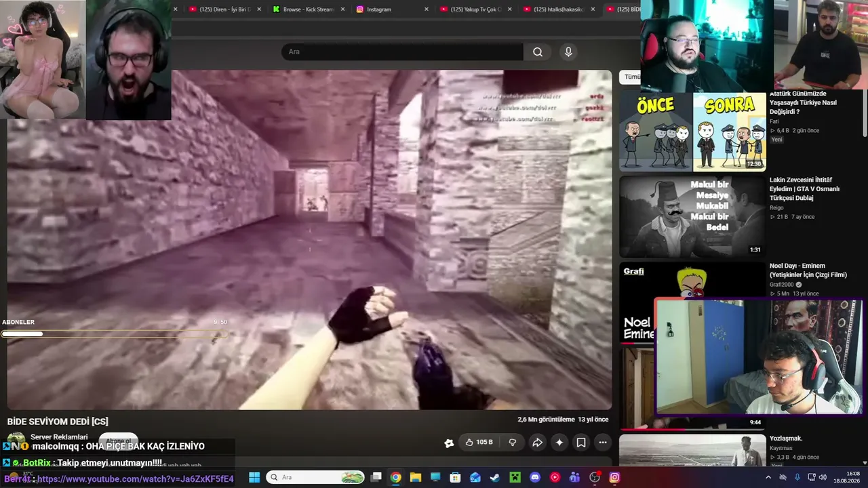Image resolution: width=868 pixels, height=488 pixels.
Task: Like the video with the thumbs-up button
Action: pos(479,443)
